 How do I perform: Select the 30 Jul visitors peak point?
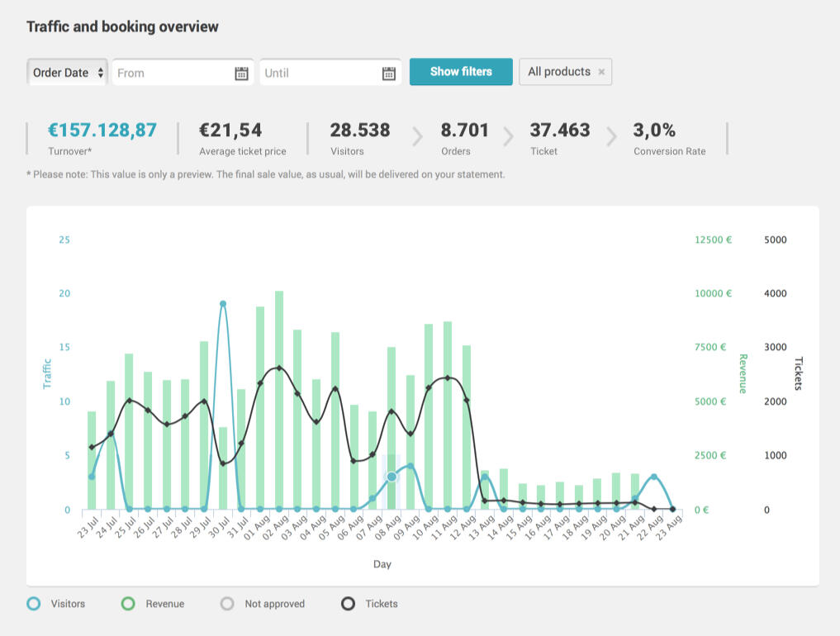[x=223, y=304]
